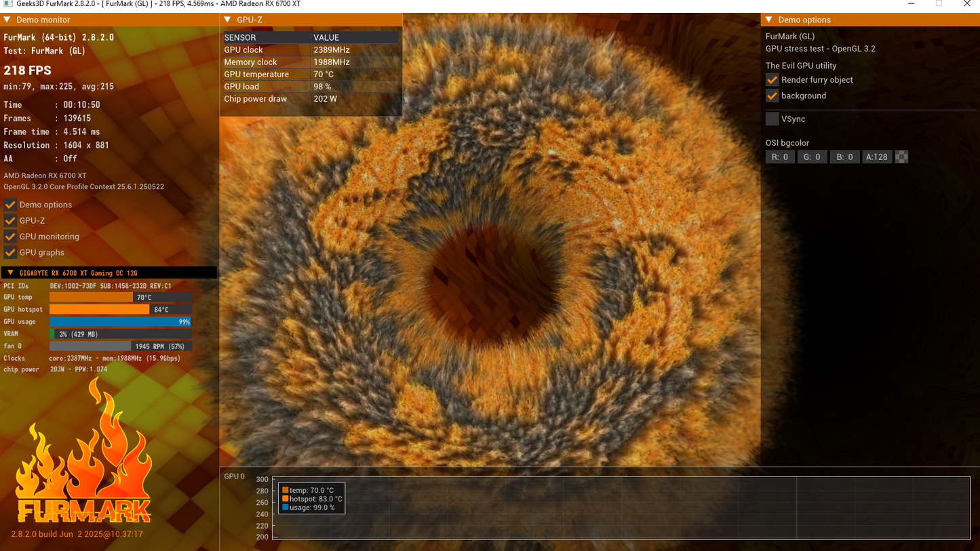980x551 pixels.
Task: Click the VRAM 3% (429 MB) bar
Action: tap(121, 334)
